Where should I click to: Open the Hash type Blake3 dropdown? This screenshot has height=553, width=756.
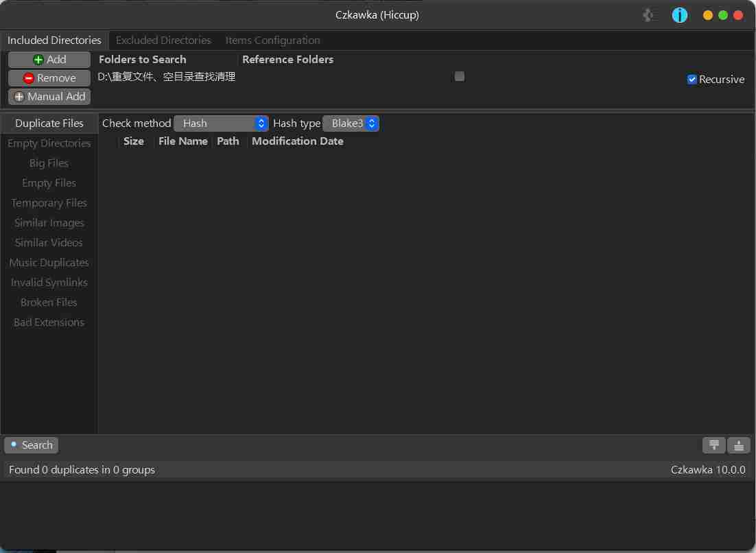tap(351, 123)
